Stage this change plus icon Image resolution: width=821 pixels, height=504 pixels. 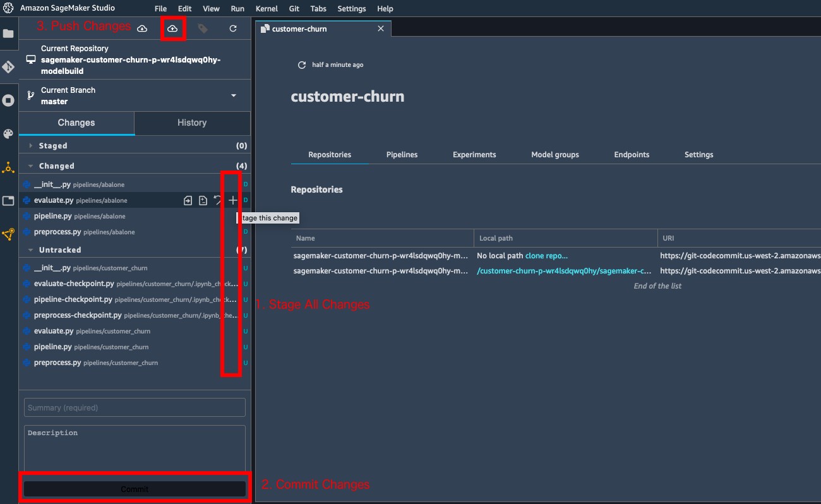coord(233,200)
